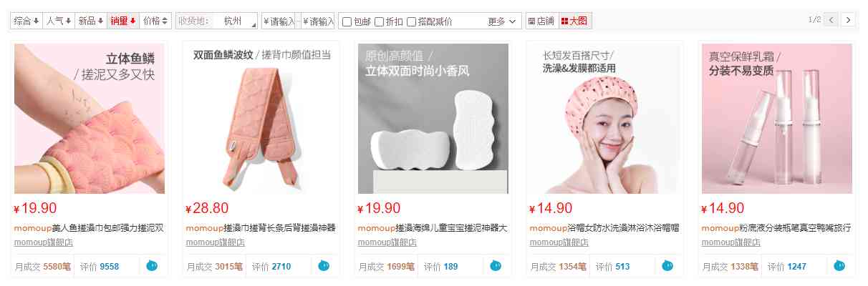Open the Wangwang chat icon on the ¥28.80 back strap

point(324,266)
